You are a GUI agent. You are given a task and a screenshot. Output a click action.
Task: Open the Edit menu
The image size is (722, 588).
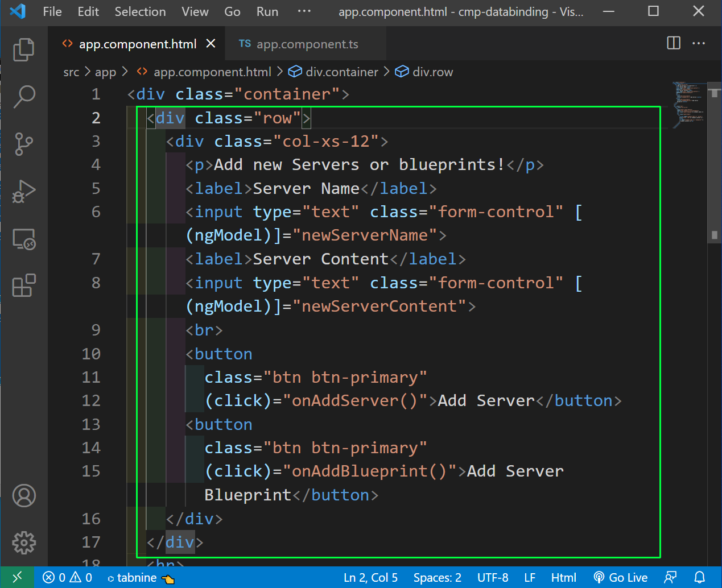[x=88, y=11]
